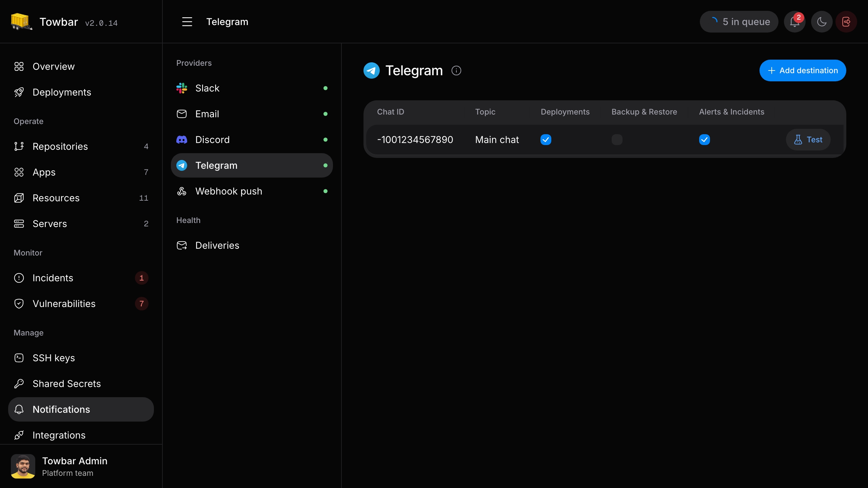Click the Apps grid icon
This screenshot has width=868, height=488.
(x=19, y=172)
